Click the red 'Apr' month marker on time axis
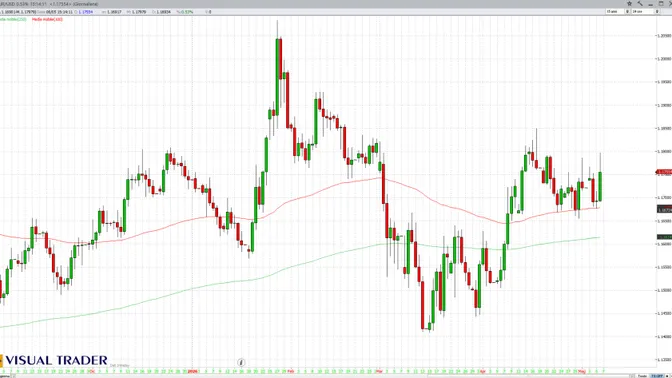 [483, 371]
